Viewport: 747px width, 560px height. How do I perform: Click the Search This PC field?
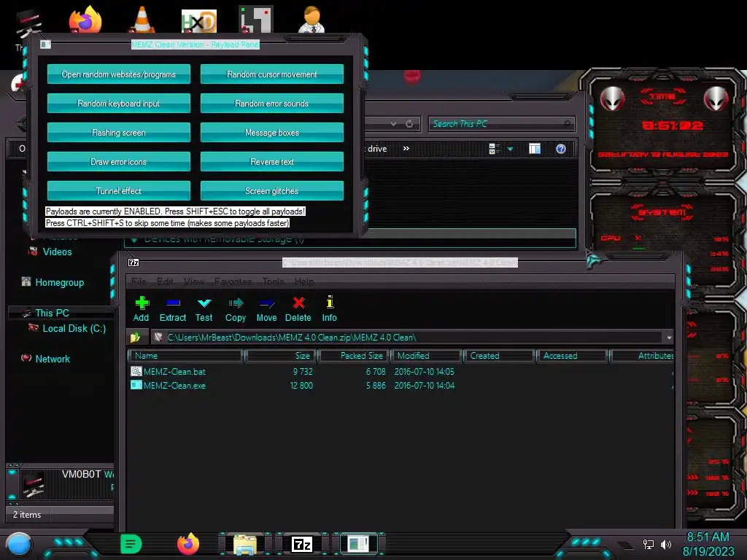point(501,124)
